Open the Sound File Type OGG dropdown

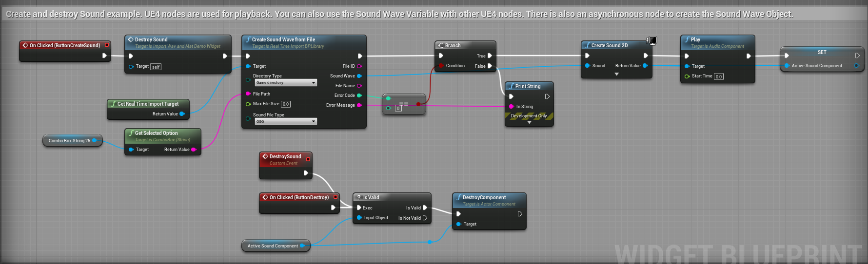coord(286,121)
